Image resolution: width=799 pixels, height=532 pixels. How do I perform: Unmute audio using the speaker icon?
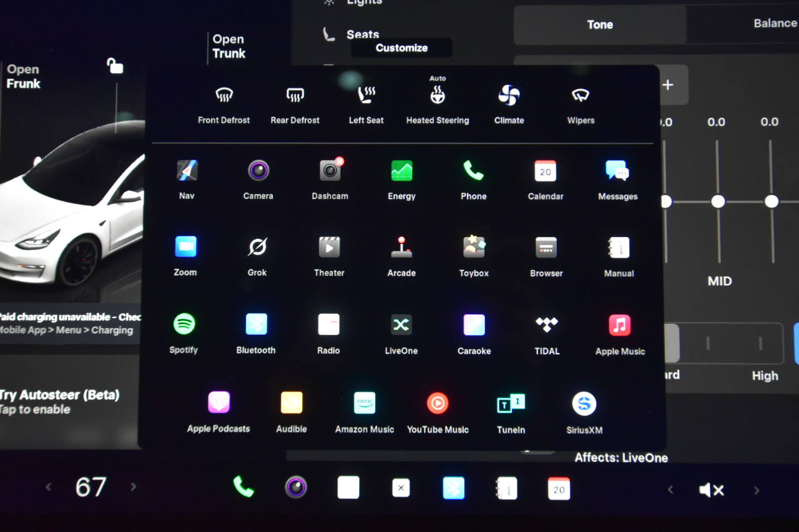click(x=712, y=490)
